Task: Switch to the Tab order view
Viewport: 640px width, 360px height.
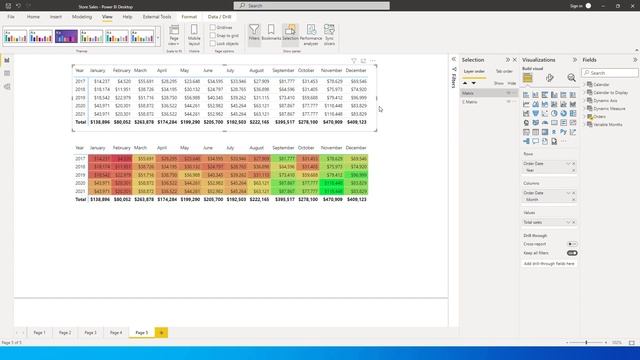Action: click(x=504, y=71)
